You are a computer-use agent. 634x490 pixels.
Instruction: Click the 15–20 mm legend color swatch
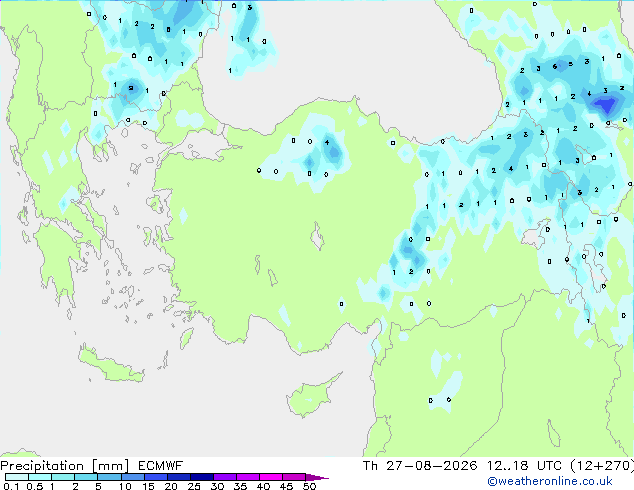156,477
